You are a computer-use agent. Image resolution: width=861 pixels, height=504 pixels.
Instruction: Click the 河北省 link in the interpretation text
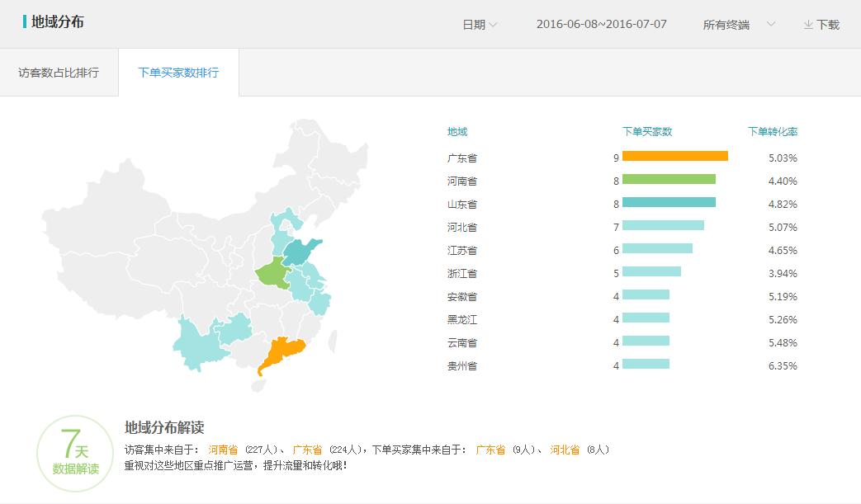(566, 450)
